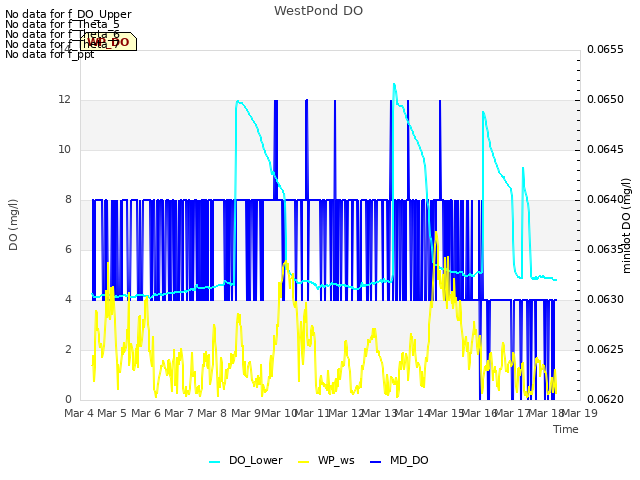
Task: Click the blue MD_DO legend swatch
Action: click(x=376, y=462)
